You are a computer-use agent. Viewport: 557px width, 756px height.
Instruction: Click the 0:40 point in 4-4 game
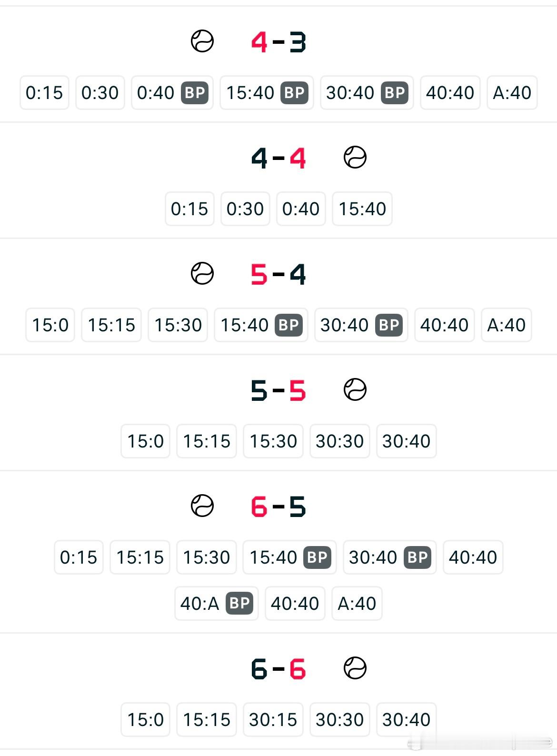(x=301, y=209)
